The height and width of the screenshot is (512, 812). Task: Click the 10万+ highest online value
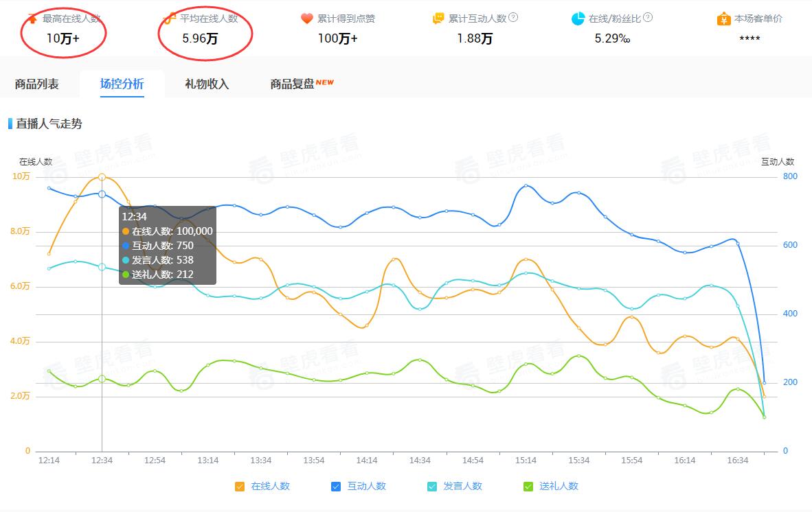click(x=63, y=38)
